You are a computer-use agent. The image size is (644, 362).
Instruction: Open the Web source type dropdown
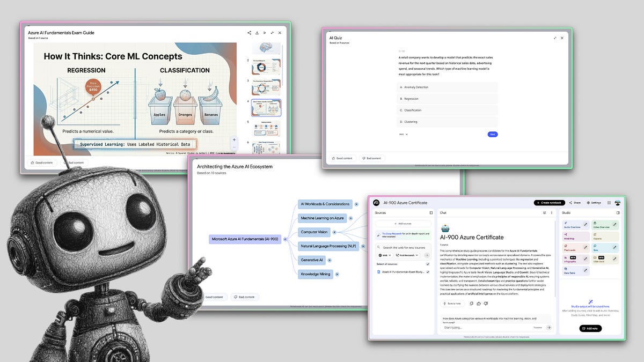click(x=385, y=255)
